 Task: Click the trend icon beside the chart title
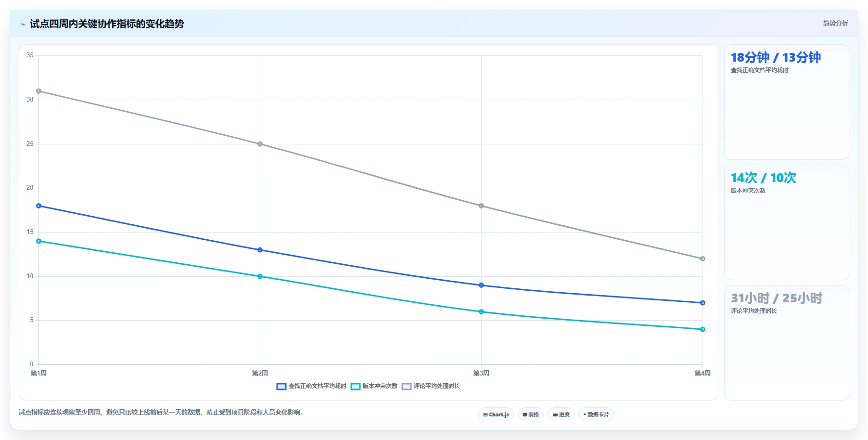23,24
